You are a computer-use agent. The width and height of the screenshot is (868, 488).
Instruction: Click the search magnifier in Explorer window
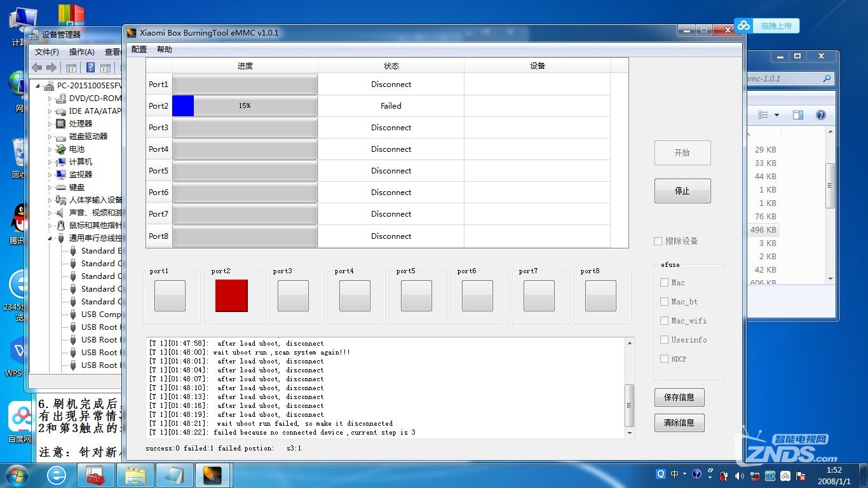826,79
